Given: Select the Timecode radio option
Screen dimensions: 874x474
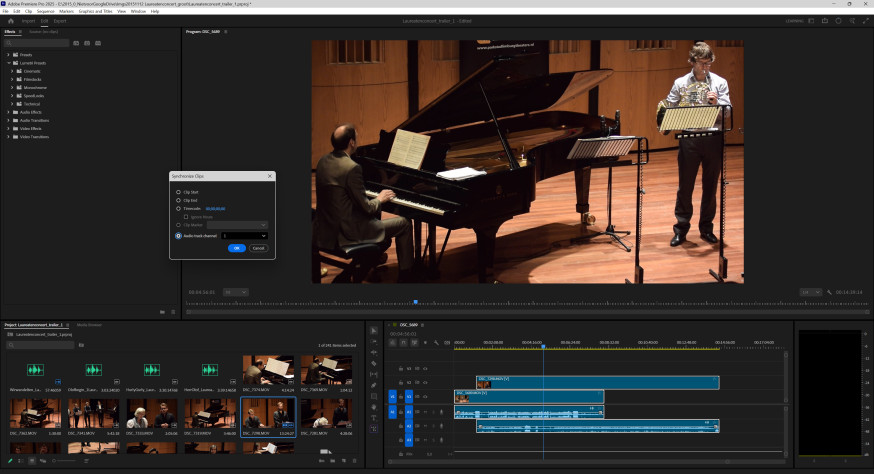Looking at the screenshot, I should [x=178, y=209].
